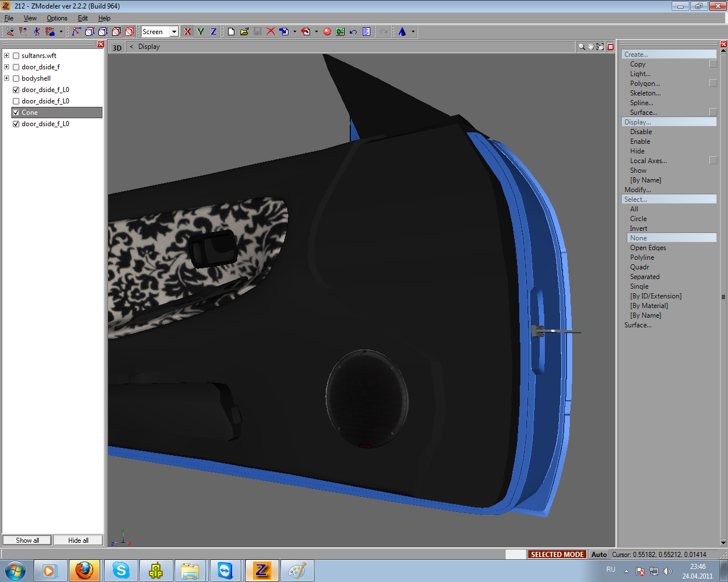The width and height of the screenshot is (728, 582).
Task: Collapse the Create... command group
Action: coord(669,55)
